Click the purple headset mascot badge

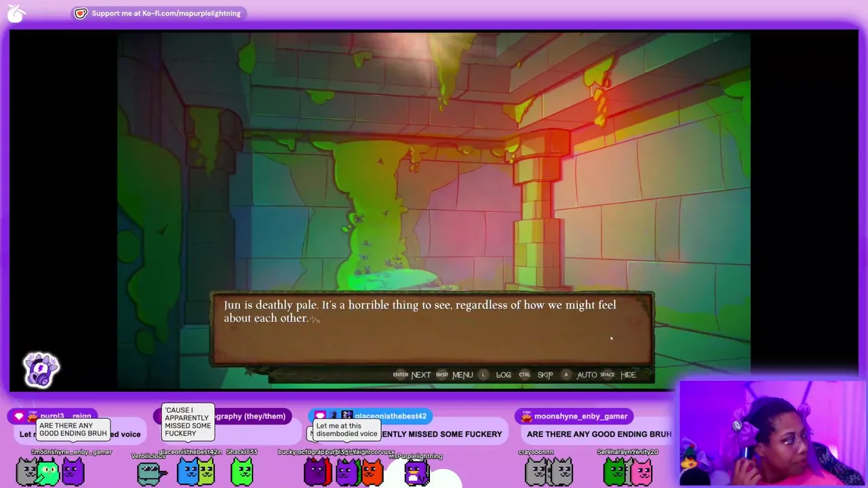click(x=41, y=370)
